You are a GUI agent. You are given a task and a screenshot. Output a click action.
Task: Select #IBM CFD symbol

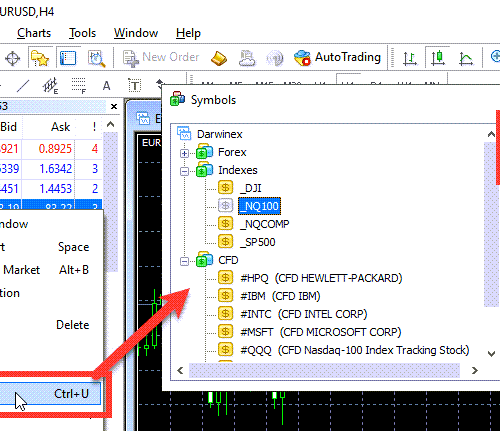[x=280, y=296]
